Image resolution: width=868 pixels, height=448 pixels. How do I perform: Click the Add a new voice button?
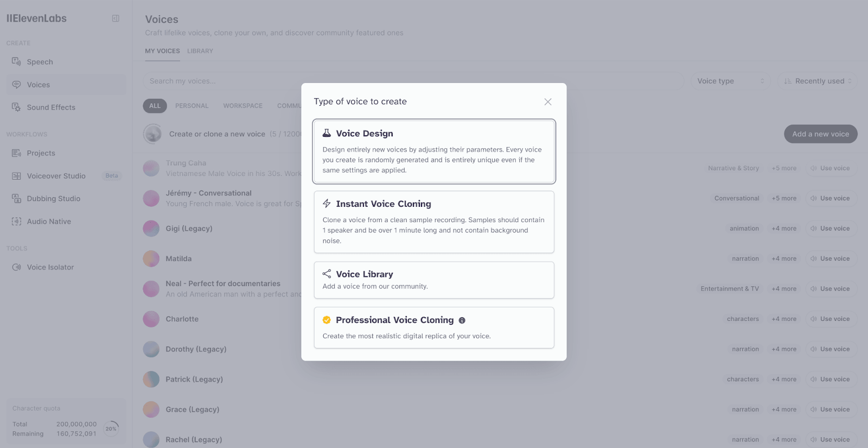click(x=820, y=134)
